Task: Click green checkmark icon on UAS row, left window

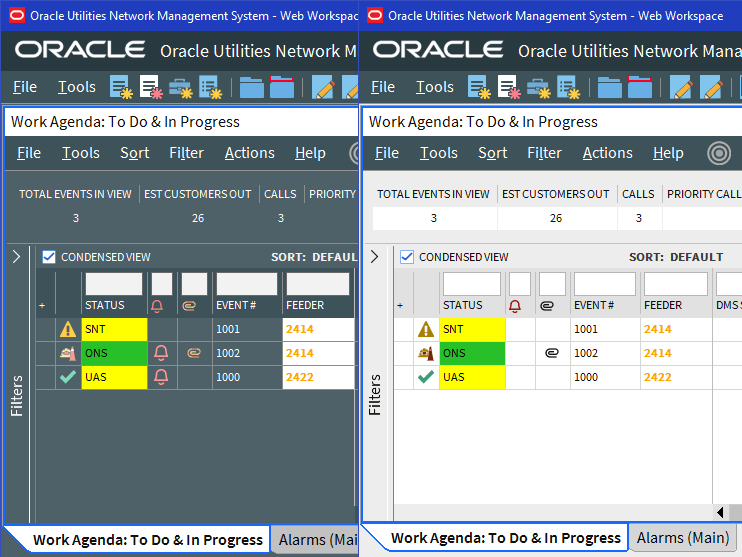Action: coord(68,377)
